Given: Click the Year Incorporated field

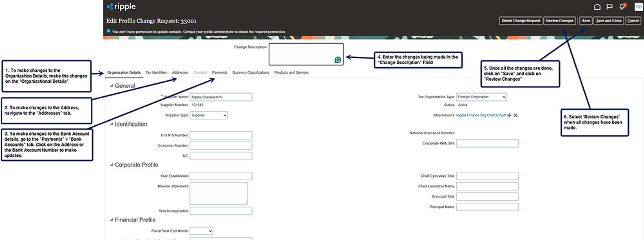Looking at the screenshot, I should [x=221, y=211].
